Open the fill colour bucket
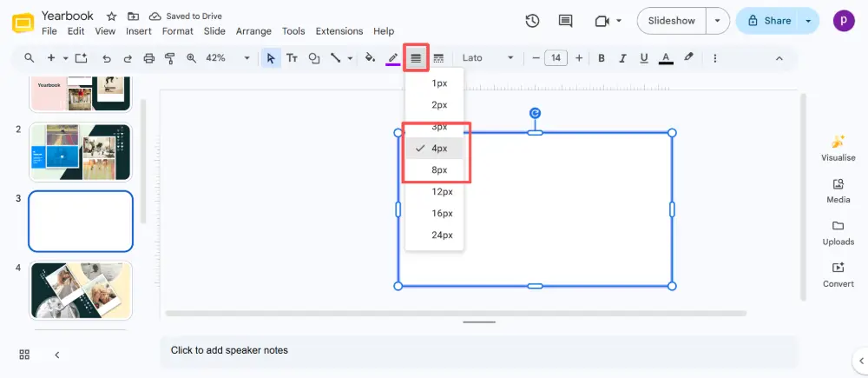868x378 pixels. click(371, 57)
